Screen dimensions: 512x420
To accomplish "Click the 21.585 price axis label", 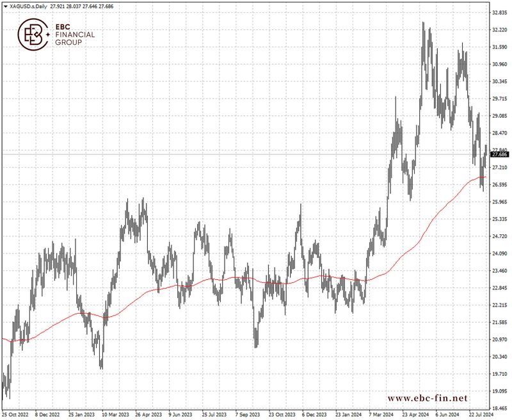I will click(x=499, y=322).
